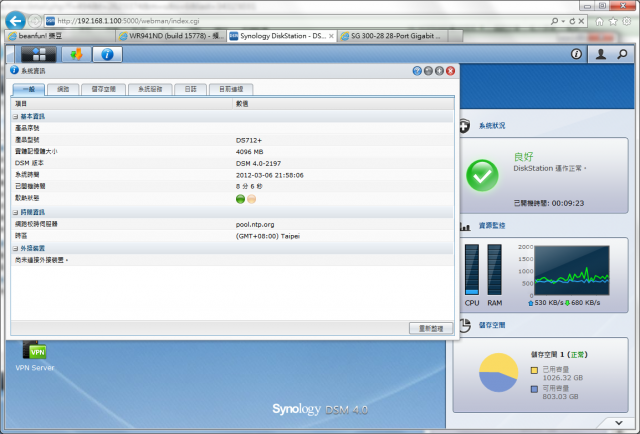The image size is (640, 434).
Task: Click the DSM notification info icon
Action: point(576,54)
